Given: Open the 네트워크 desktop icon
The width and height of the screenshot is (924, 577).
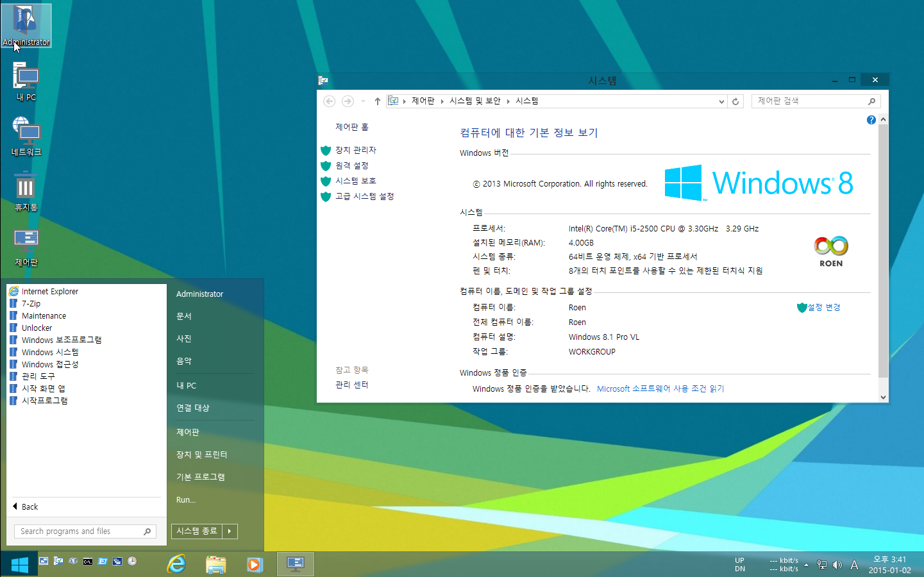Looking at the screenshot, I should (26, 136).
